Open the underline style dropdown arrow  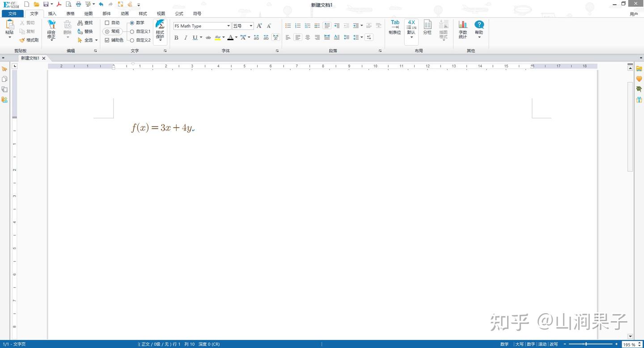click(201, 38)
